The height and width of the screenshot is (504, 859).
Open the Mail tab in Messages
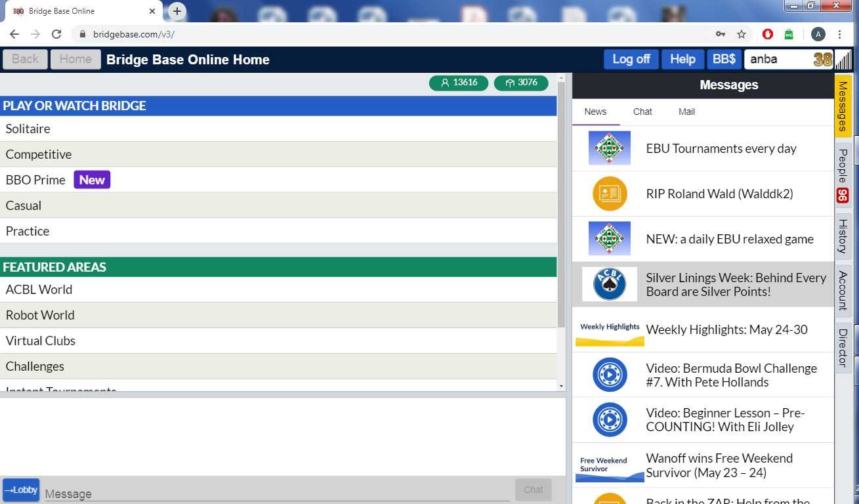pos(686,112)
